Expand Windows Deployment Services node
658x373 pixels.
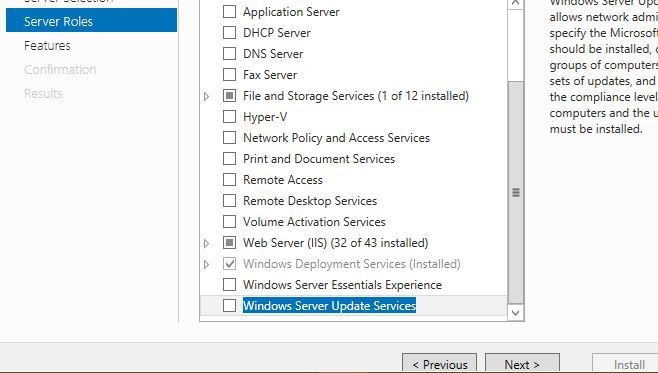pyautogui.click(x=206, y=264)
